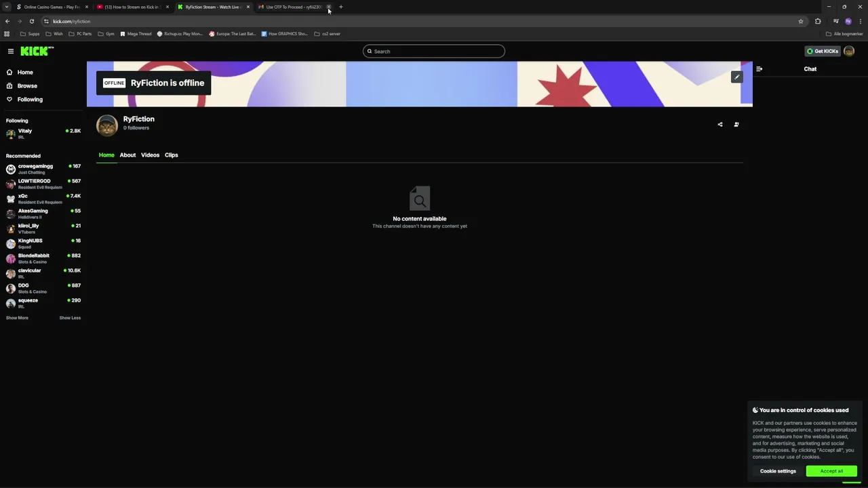Reload the current page
The height and width of the screenshot is (488, 868).
click(x=31, y=21)
